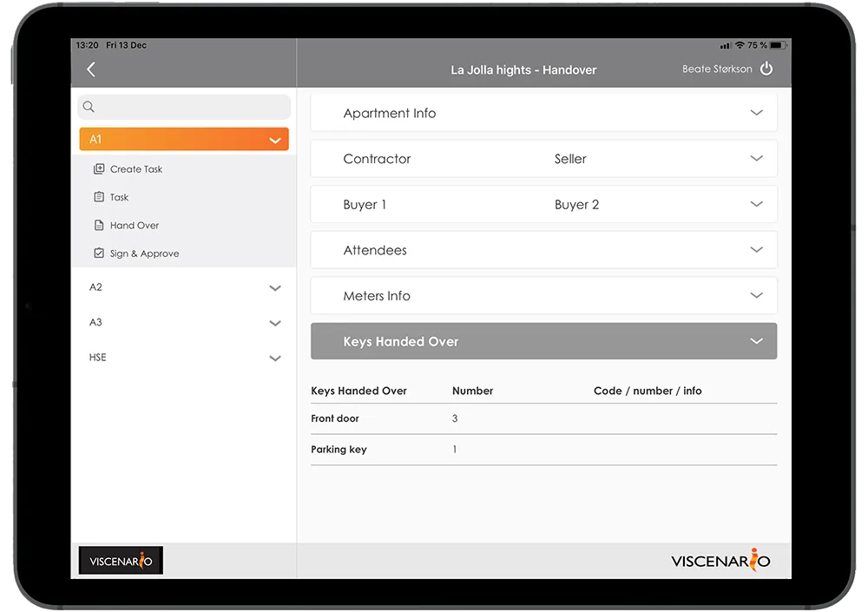Click the Buyer 2 label
The width and height of the screenshot is (868, 612).
(577, 204)
